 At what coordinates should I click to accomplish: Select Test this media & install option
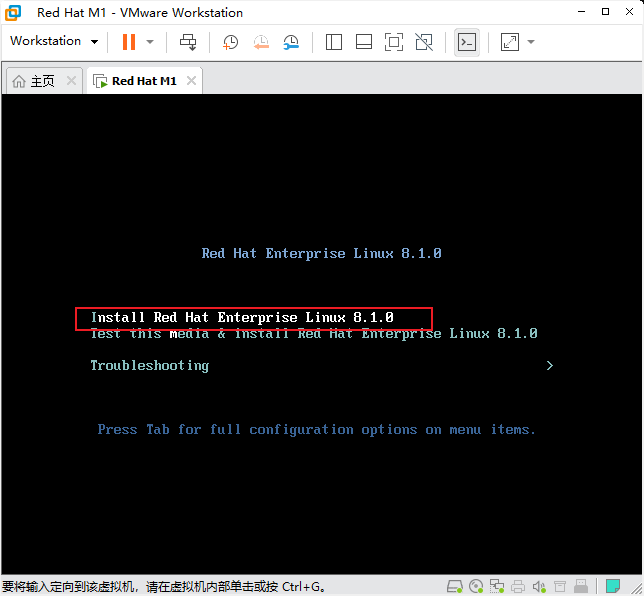click(314, 334)
